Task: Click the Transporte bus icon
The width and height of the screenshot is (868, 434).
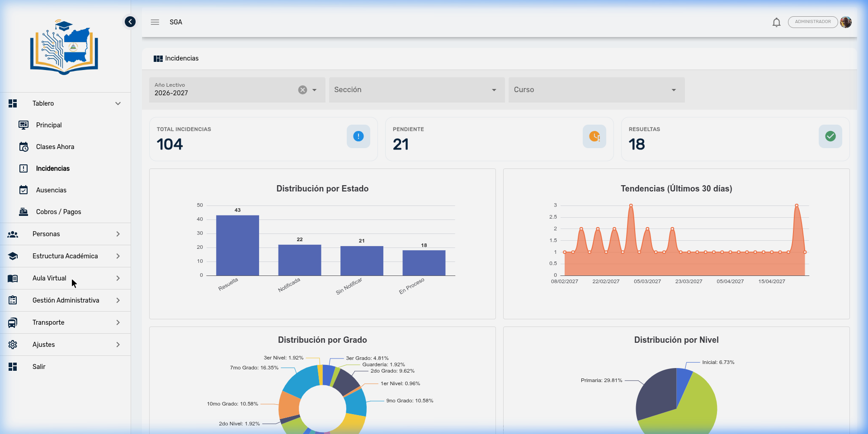Action: click(x=13, y=322)
